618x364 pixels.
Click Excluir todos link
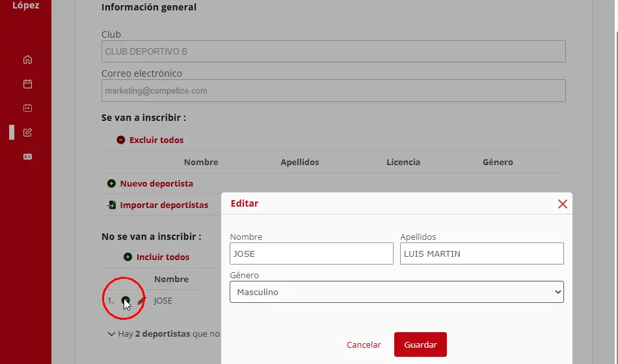(157, 140)
